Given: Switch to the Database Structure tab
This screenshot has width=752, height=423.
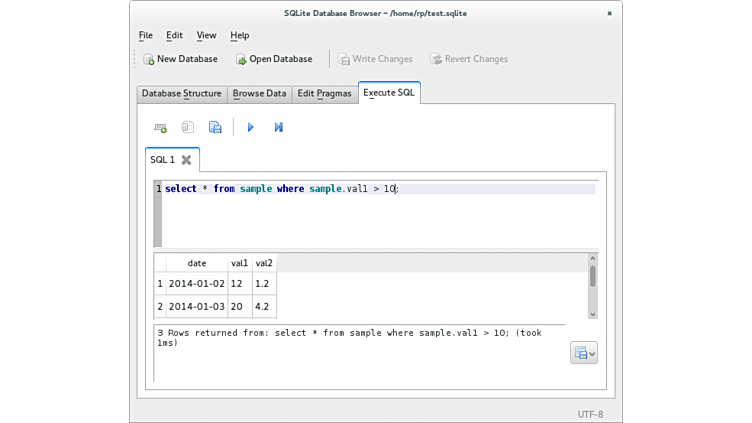Looking at the screenshot, I should click(181, 93).
